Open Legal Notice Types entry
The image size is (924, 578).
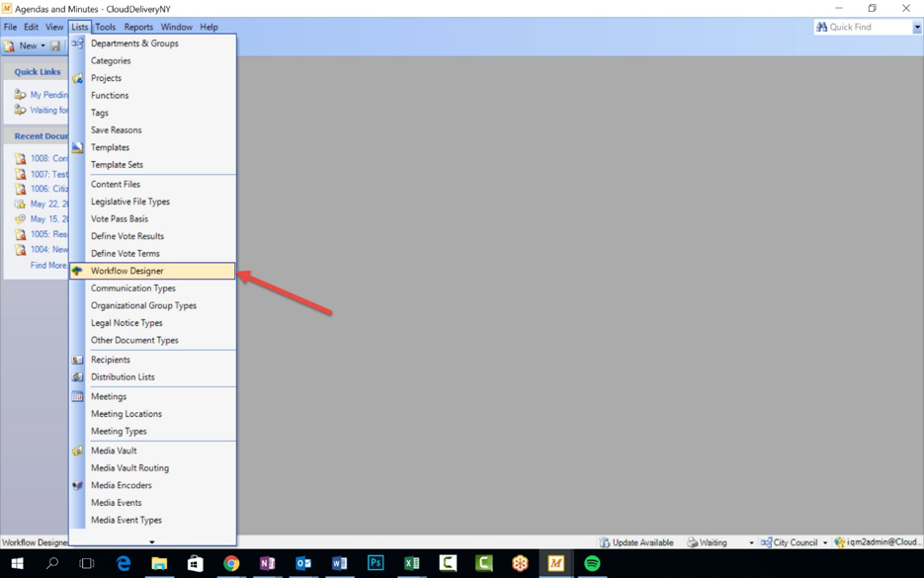pyautogui.click(x=152, y=323)
